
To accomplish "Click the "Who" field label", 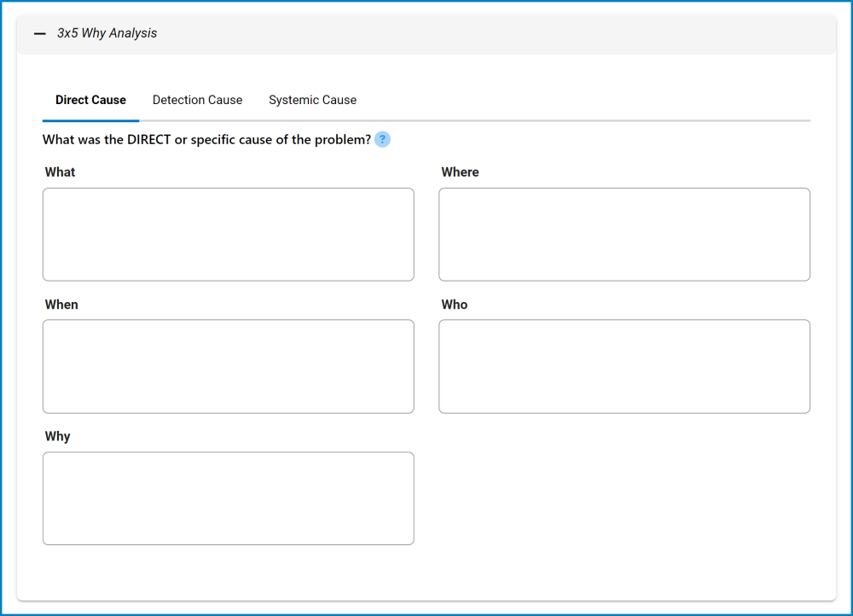I will (455, 305).
